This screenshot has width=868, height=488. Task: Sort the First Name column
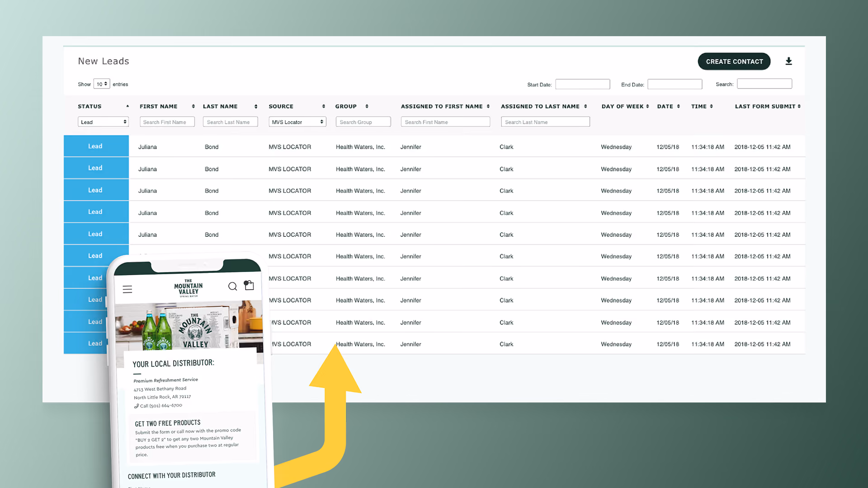[x=193, y=106]
